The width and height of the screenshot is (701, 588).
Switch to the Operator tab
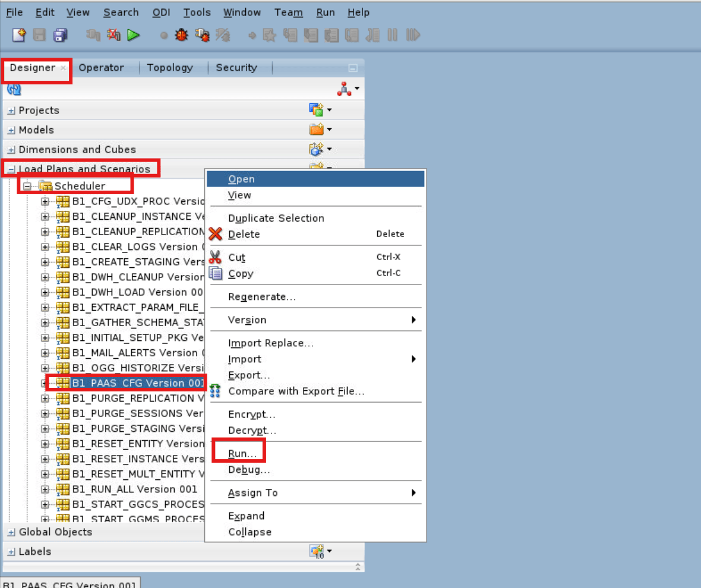(101, 68)
